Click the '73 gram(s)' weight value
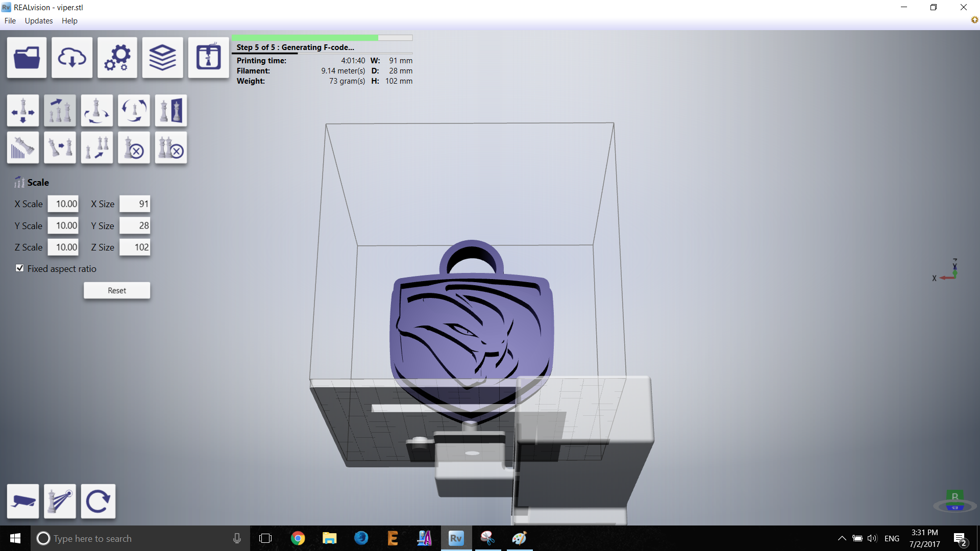 [347, 81]
